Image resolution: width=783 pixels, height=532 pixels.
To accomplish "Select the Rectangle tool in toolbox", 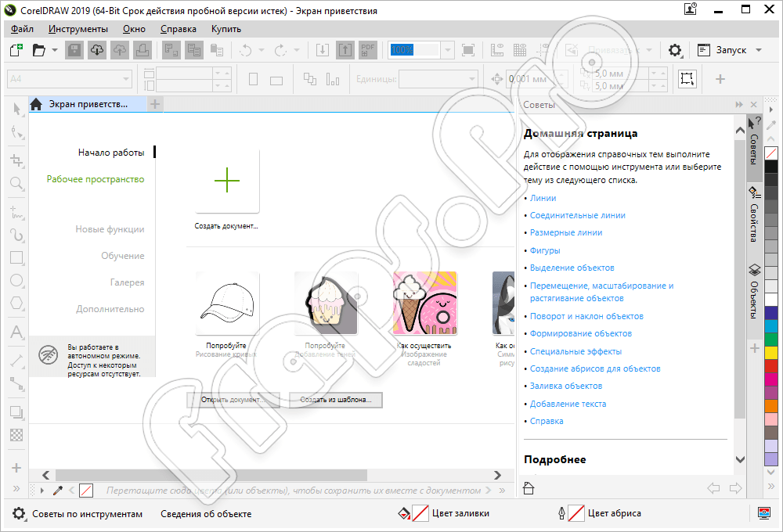I will pos(16,257).
